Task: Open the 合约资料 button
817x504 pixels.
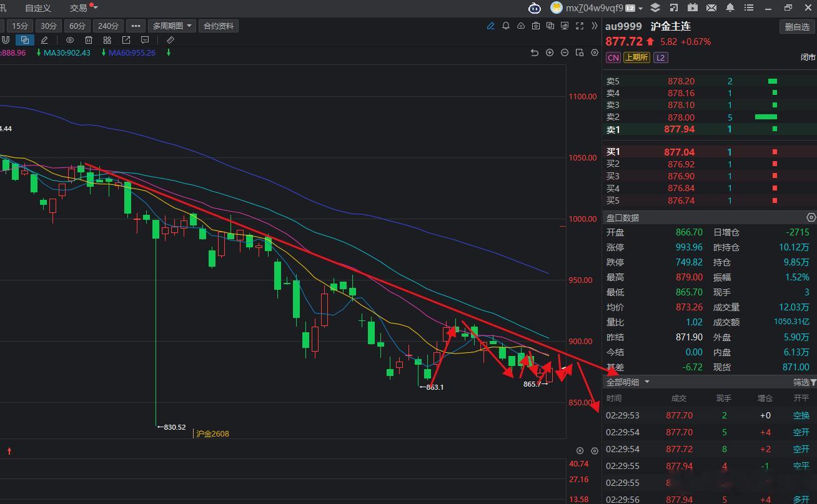Action: pos(219,26)
